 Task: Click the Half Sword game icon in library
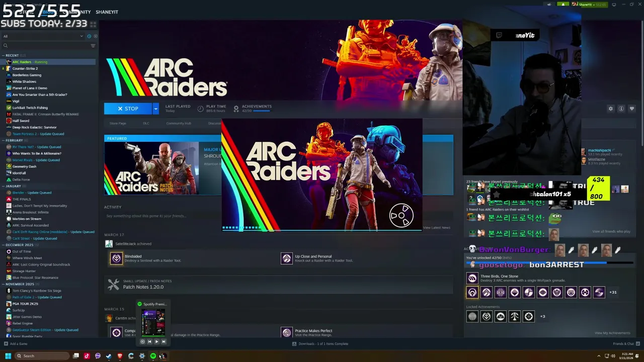coord(9,121)
